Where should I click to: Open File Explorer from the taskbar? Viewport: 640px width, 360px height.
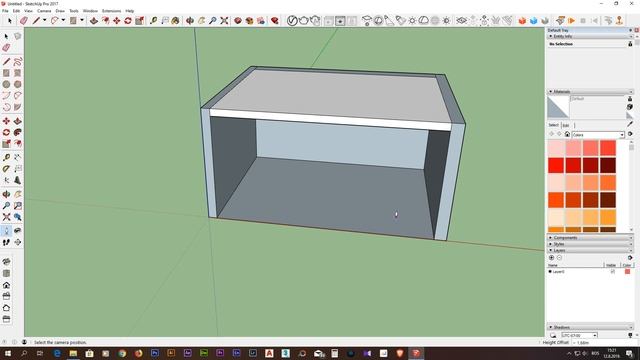point(73,353)
